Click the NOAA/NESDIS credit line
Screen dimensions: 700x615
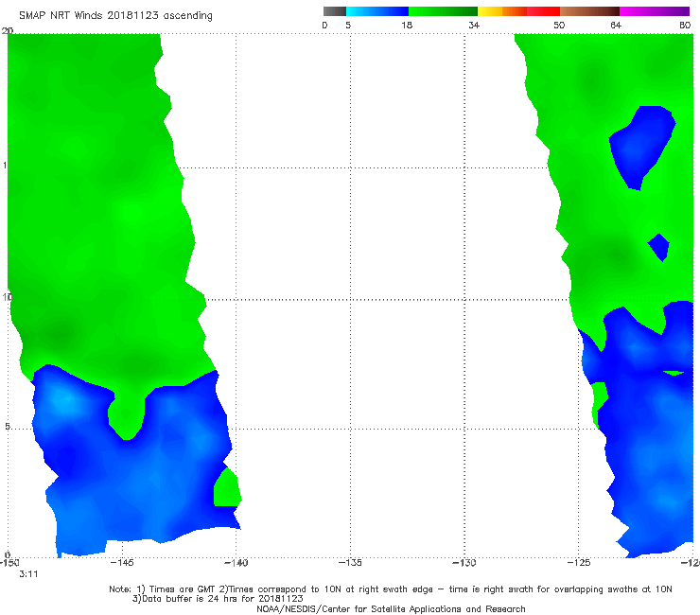tap(391, 609)
